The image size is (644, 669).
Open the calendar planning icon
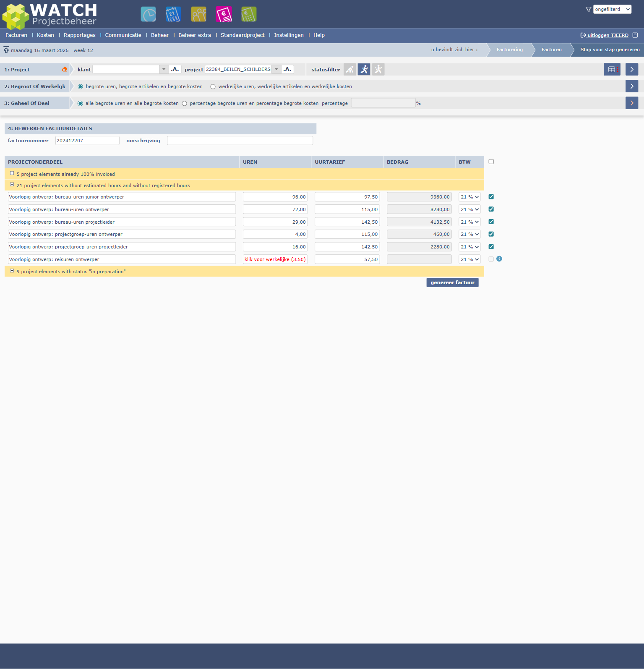coord(173,14)
